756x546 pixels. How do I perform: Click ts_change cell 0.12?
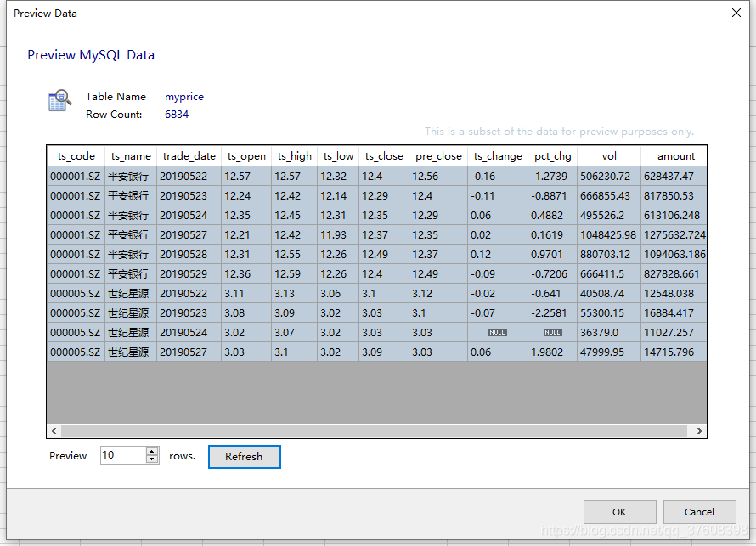[x=498, y=255]
